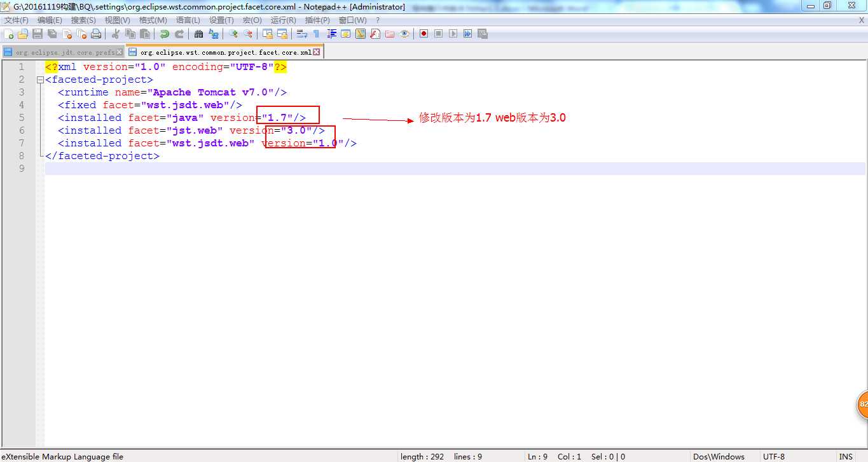Click line number 5 in margin
Screen dimensions: 868x462
coord(22,118)
